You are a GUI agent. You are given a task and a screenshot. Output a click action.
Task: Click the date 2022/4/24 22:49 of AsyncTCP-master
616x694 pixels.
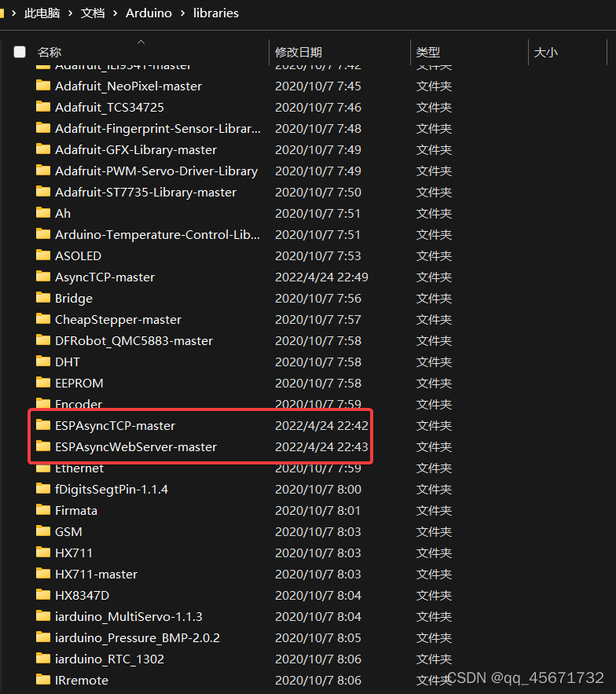(321, 277)
